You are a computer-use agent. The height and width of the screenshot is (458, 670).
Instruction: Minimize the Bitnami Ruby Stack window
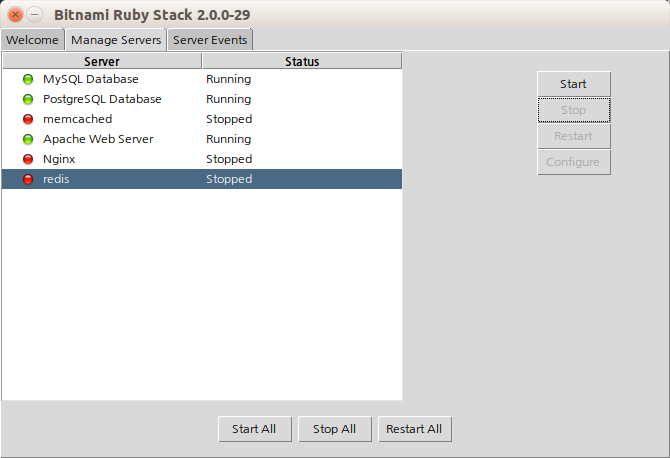[35, 15]
